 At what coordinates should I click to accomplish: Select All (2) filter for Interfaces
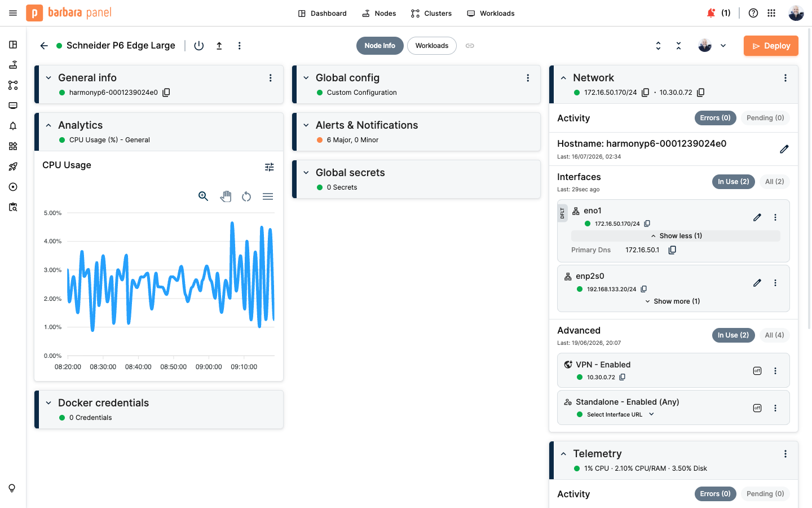point(775,182)
